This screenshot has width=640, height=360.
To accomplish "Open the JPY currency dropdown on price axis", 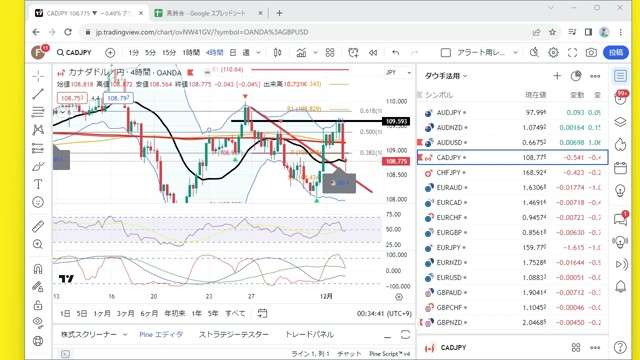I will tap(398, 73).
